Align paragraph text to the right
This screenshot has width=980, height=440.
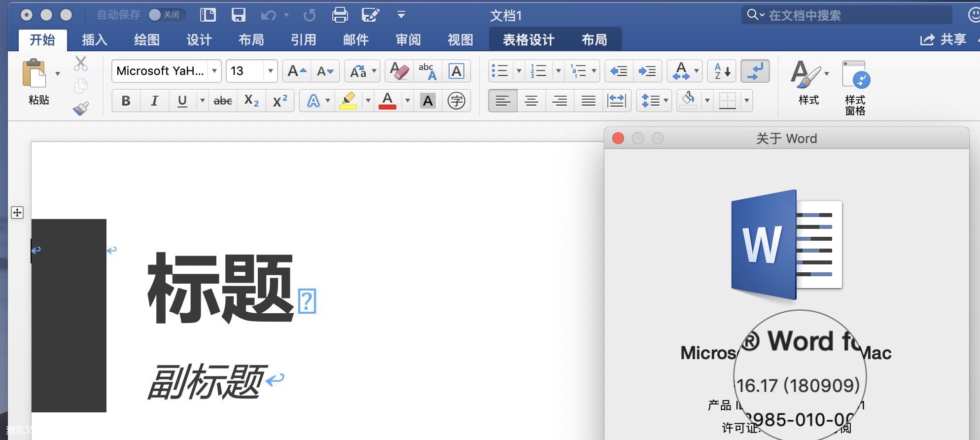point(560,101)
